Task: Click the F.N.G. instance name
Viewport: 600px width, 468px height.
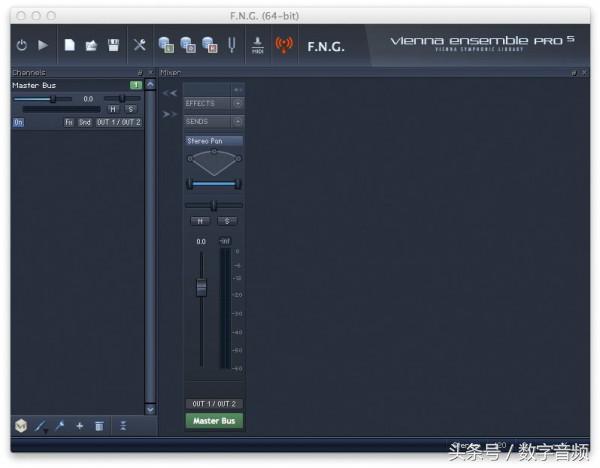Action: (x=326, y=47)
